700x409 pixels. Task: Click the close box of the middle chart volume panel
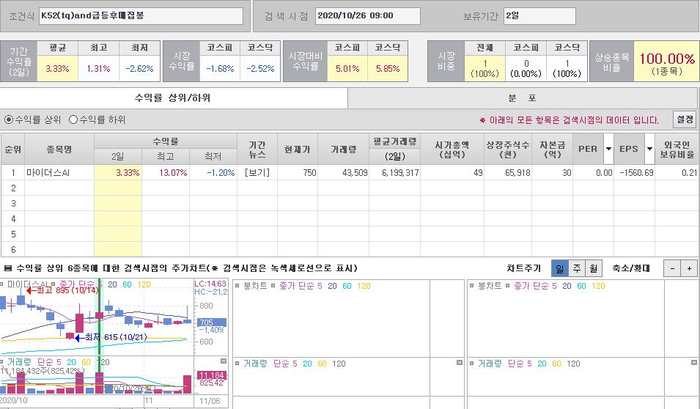459,363
